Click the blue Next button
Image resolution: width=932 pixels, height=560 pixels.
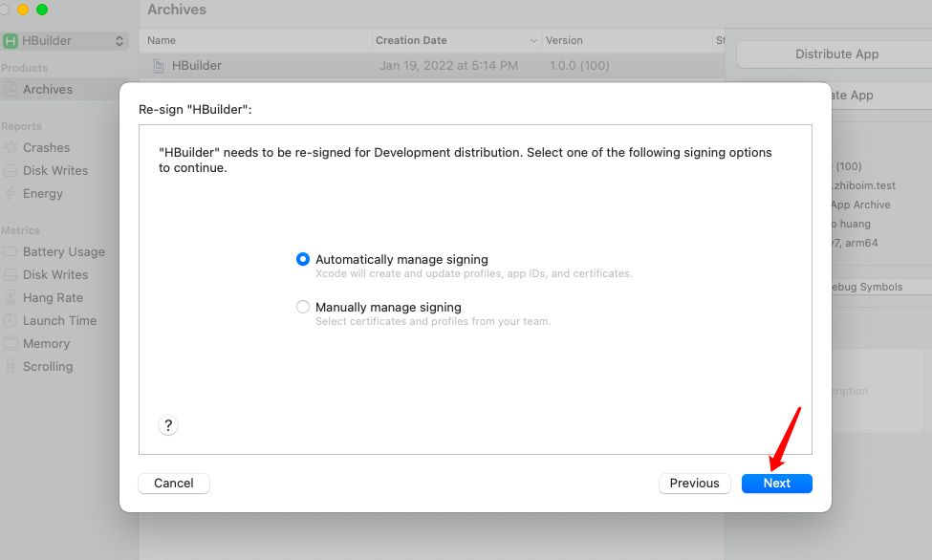(x=776, y=484)
